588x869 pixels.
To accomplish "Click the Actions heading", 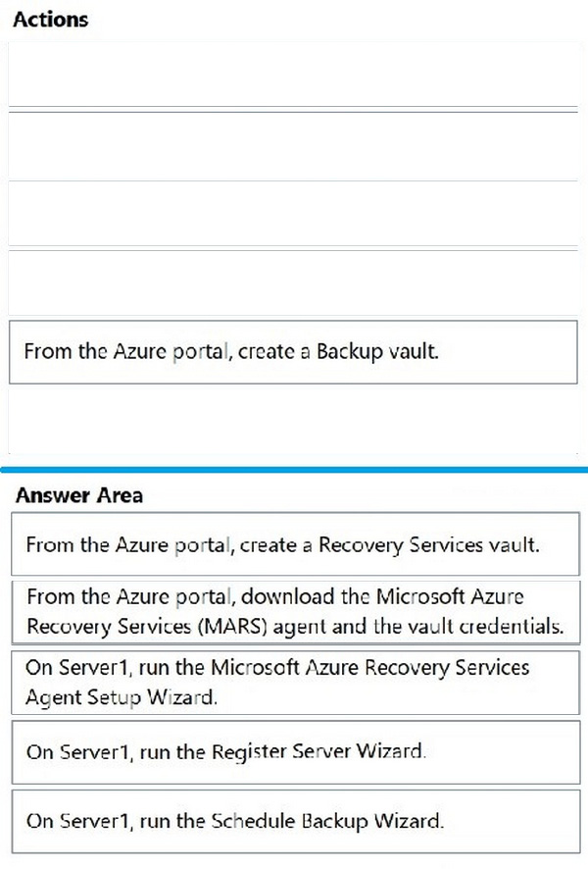I will (x=50, y=20).
